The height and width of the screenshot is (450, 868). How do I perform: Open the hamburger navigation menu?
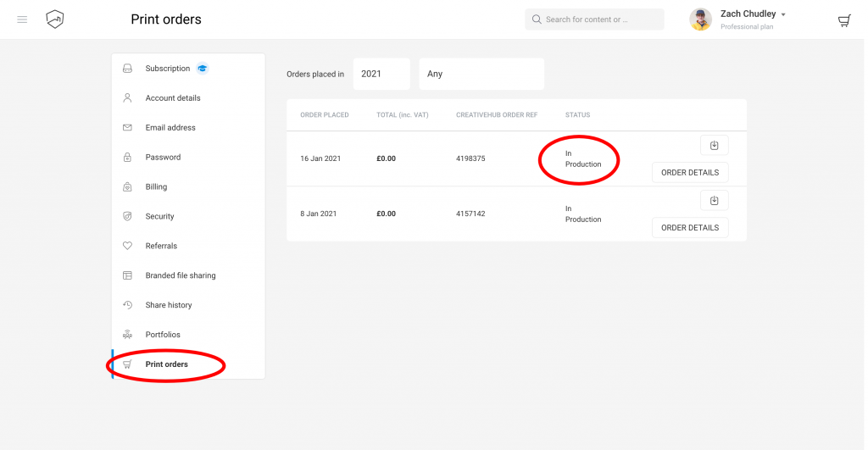click(22, 20)
